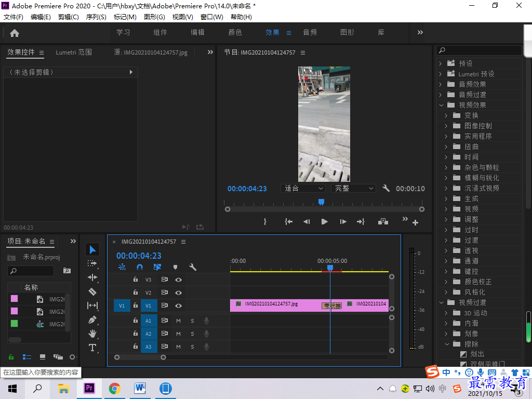Open Windows Start menu
This screenshot has width=532, height=399.
[12, 389]
